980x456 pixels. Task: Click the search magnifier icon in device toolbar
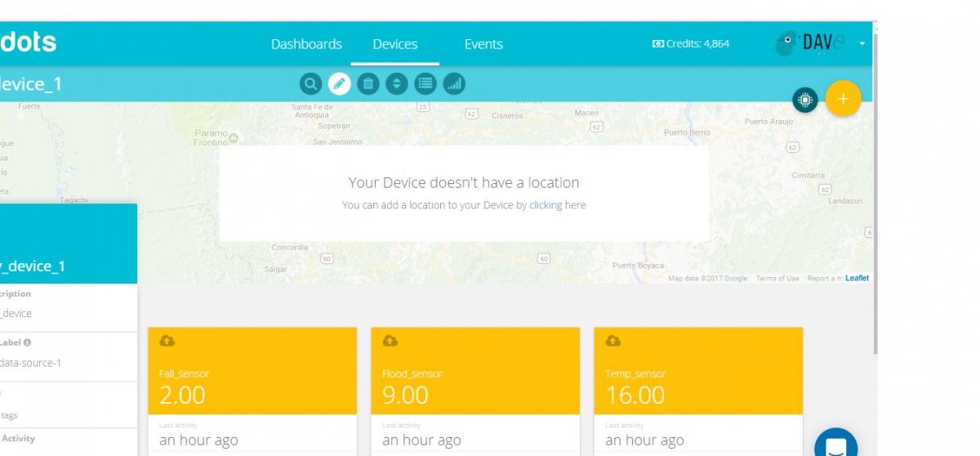[310, 83]
